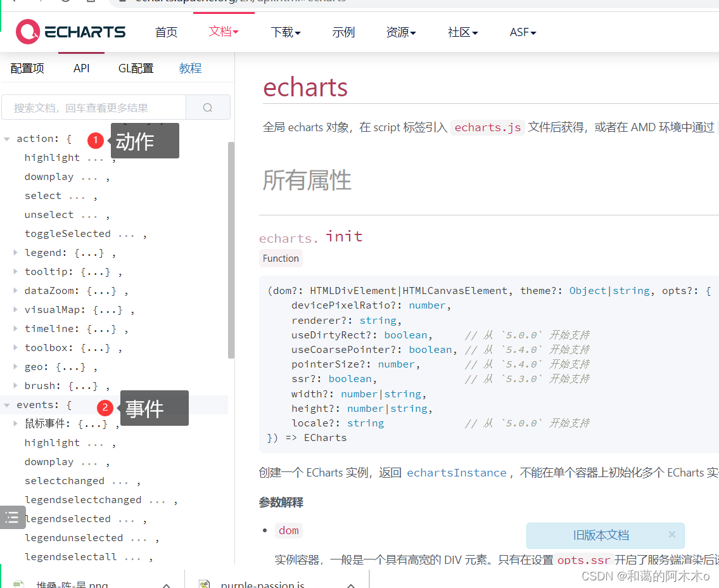Close the 旧版本文档 banner
This screenshot has width=719, height=588.
[671, 534]
